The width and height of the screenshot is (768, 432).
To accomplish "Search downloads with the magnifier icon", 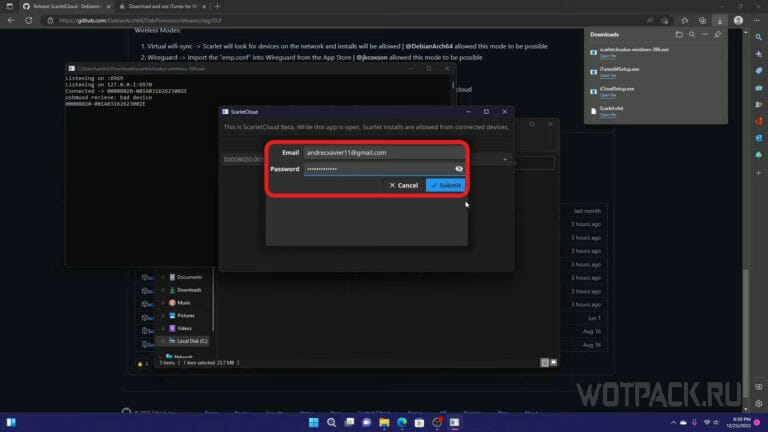I will pos(690,33).
